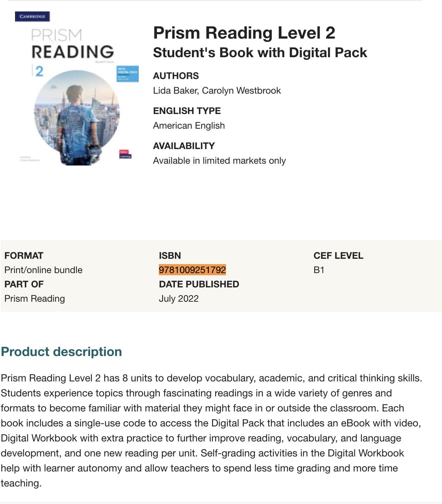Viewport: 442px width, 504px height.
Task: Click Available in limited markets only text
Action: click(219, 160)
